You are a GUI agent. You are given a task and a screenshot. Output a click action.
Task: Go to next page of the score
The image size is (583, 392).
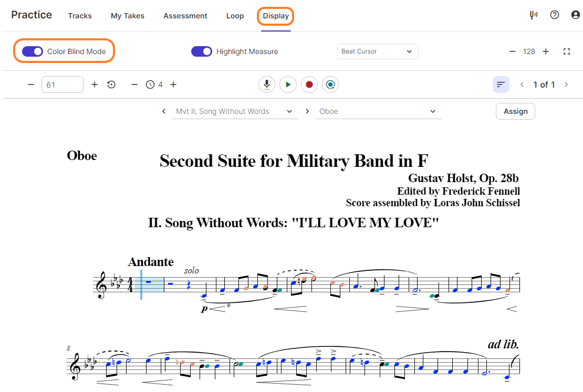coord(566,84)
